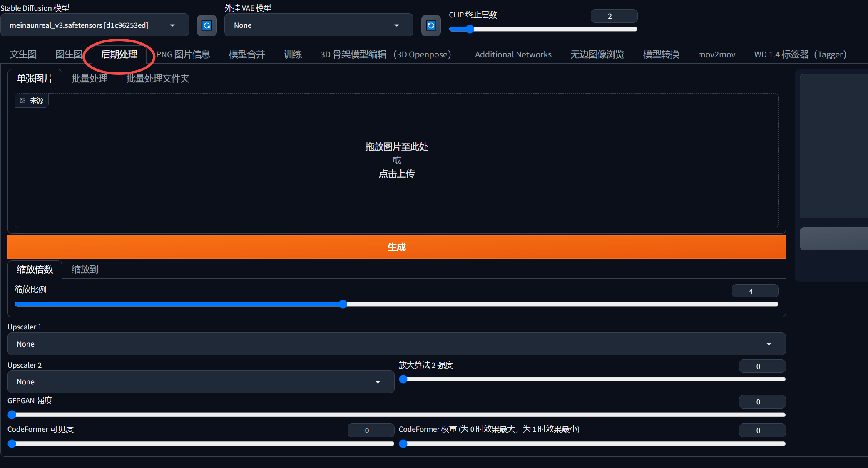This screenshot has width=868, height=468.
Task: Click the 缩放比例 value field showing 4
Action: (x=755, y=291)
